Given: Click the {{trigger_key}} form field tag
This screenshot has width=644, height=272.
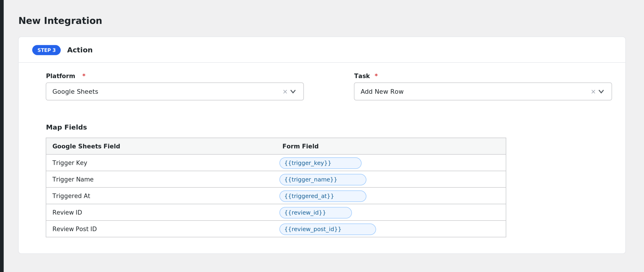Looking at the screenshot, I should pos(320,163).
